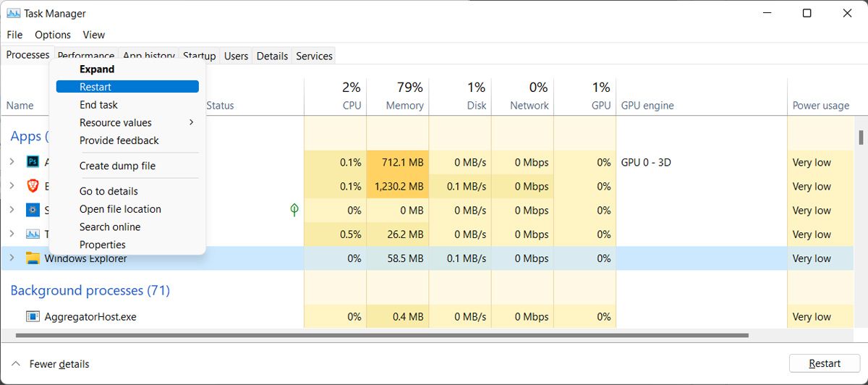Screen dimensions: 868x385
Task: Click the Task Manager process row icon
Action: pos(33,234)
